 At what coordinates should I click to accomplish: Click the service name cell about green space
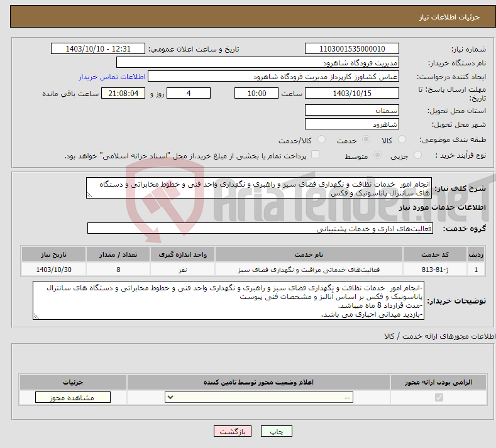pyautogui.click(x=309, y=270)
